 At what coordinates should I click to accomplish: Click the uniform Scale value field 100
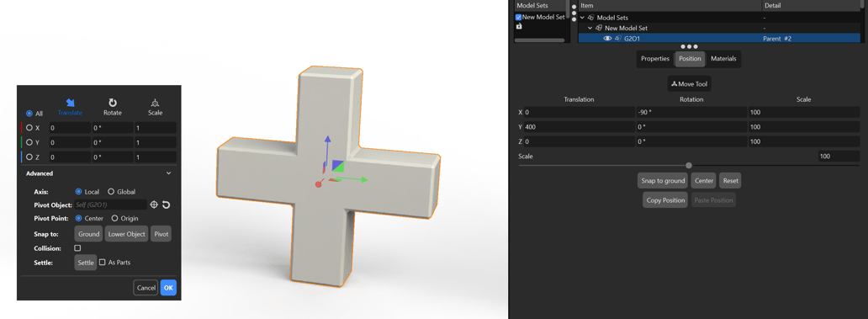pos(839,157)
